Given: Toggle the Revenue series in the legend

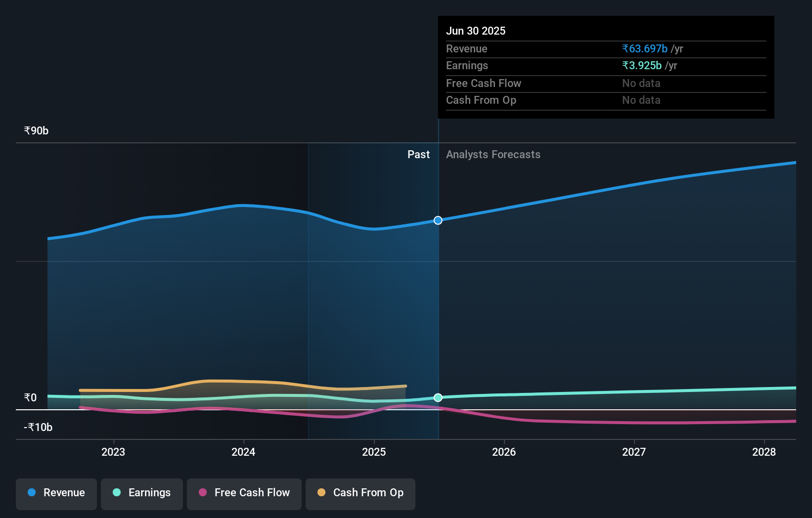Looking at the screenshot, I should coord(56,494).
